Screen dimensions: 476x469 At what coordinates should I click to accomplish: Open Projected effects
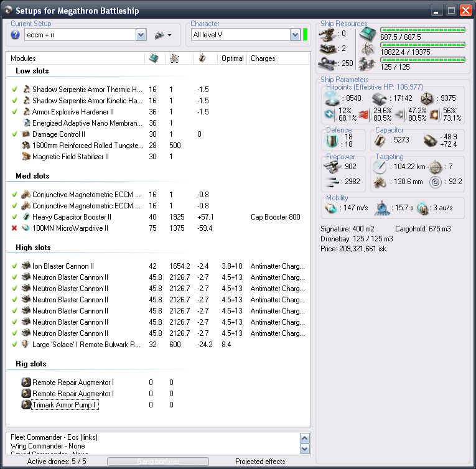(x=260, y=462)
